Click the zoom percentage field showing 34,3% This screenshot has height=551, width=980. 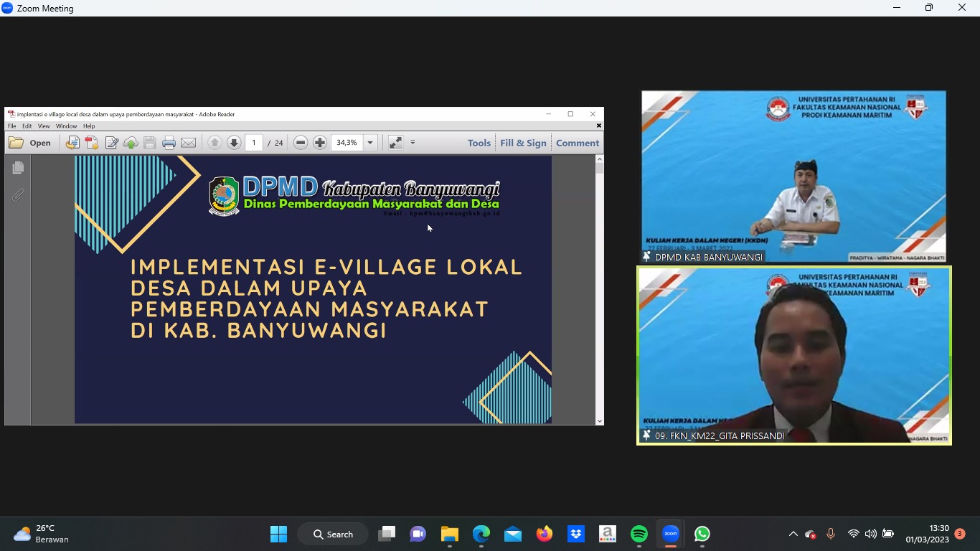click(x=348, y=143)
